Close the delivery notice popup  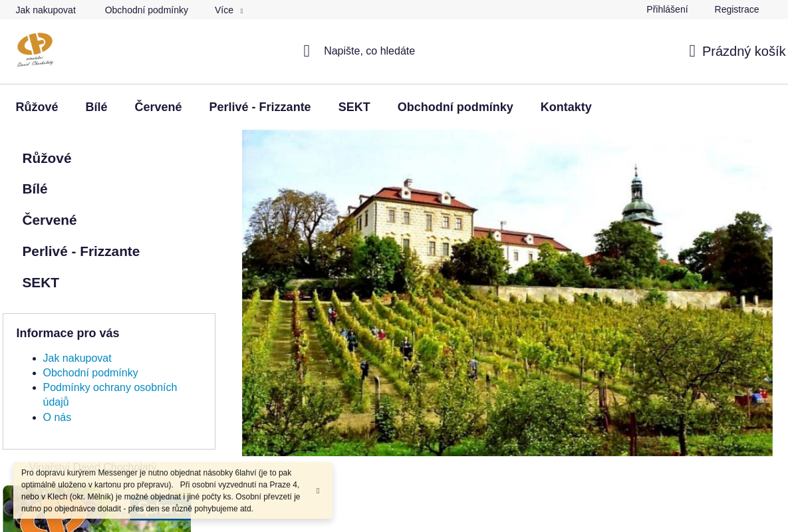click(x=318, y=491)
